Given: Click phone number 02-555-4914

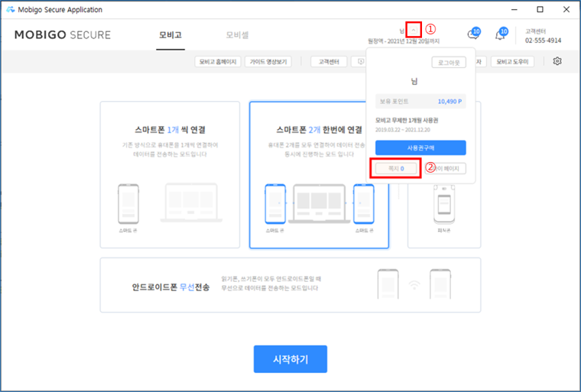Looking at the screenshot, I should [544, 40].
